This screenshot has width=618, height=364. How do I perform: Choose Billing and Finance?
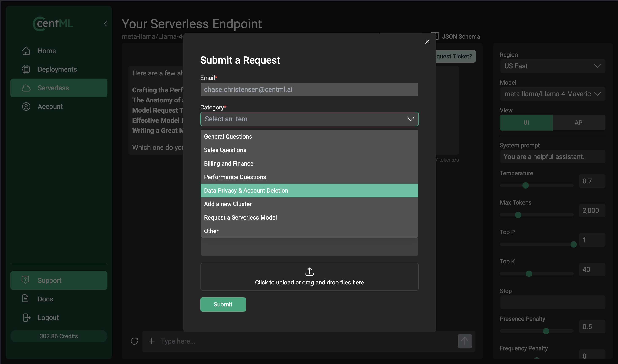click(x=309, y=163)
